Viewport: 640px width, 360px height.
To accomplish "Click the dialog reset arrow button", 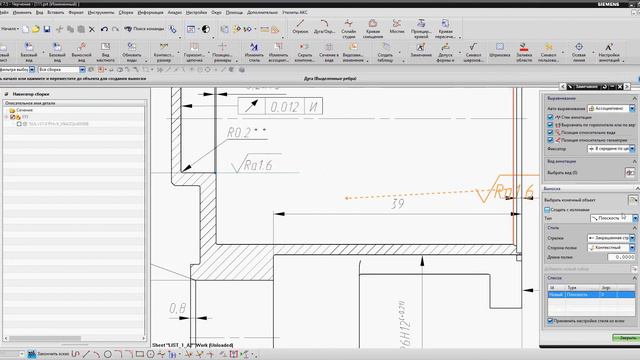I will pyautogui.click(x=604, y=87).
